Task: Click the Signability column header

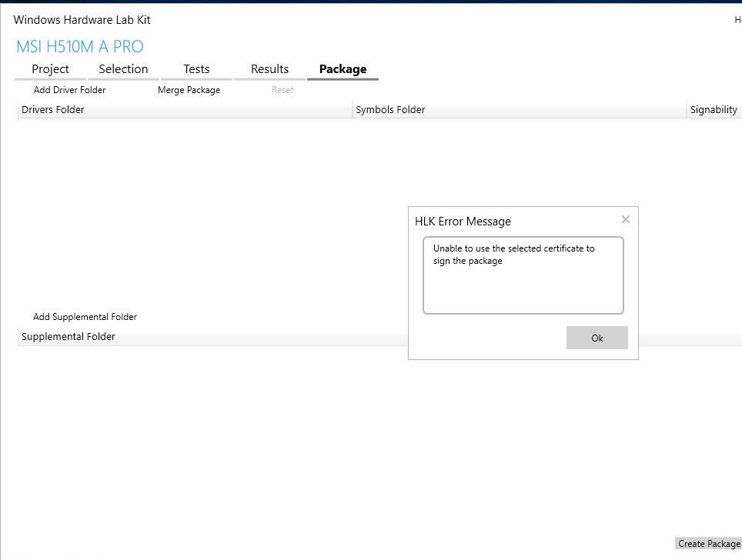Action: pyautogui.click(x=714, y=109)
